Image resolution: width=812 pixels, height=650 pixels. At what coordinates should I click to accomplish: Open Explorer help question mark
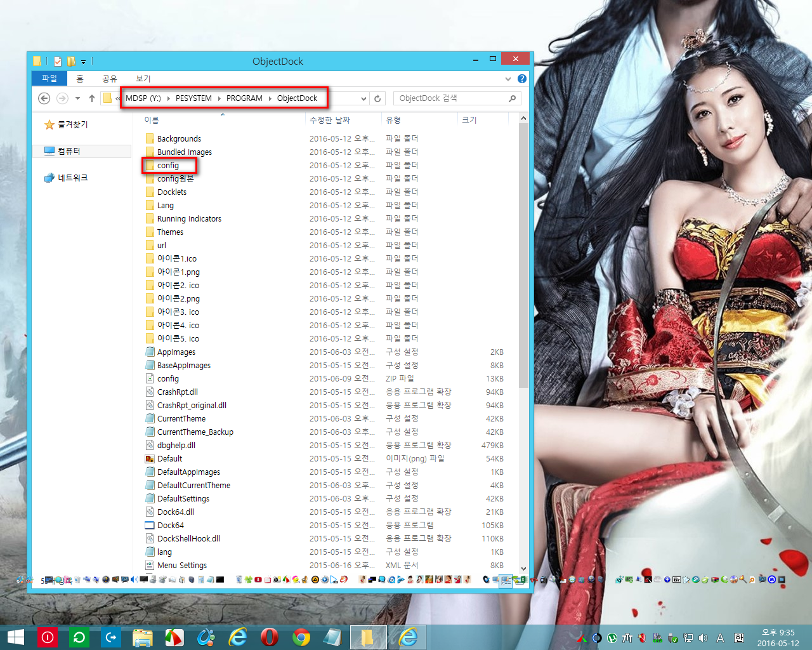pyautogui.click(x=522, y=79)
